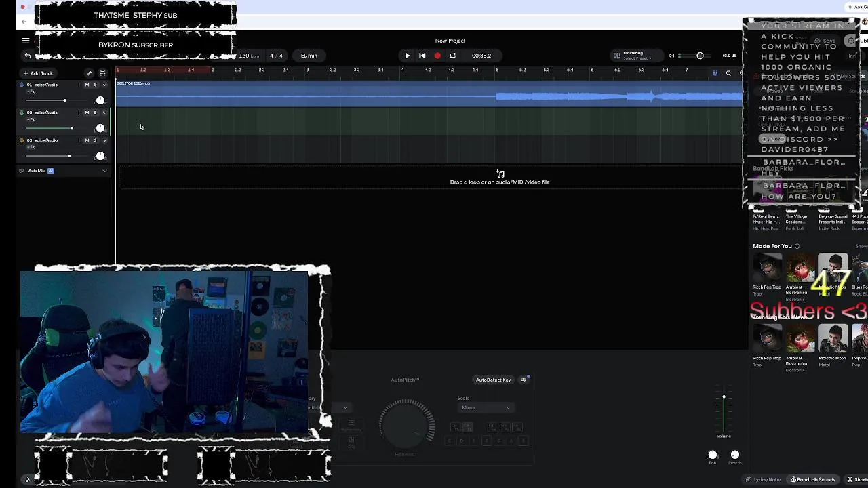This screenshot has width=868, height=488.
Task: Open the Scale Minor dropdown
Action: click(x=486, y=407)
